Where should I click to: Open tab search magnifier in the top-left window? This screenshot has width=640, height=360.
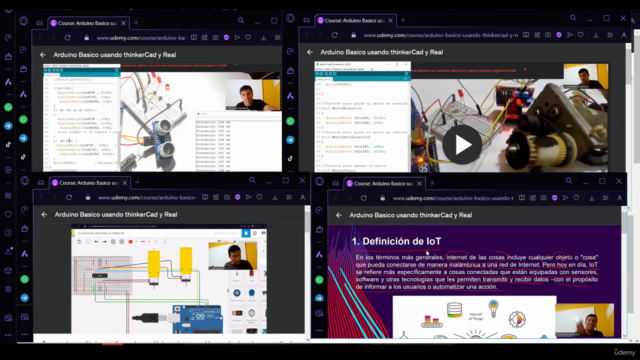pyautogui.click(x=241, y=20)
